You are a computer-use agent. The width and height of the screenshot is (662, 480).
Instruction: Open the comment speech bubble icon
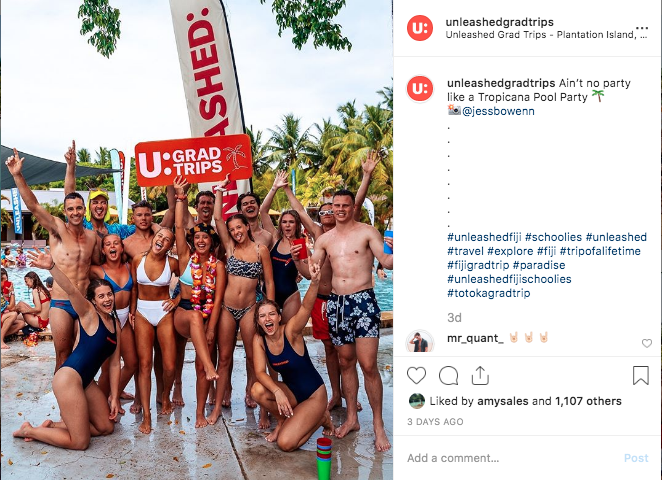pyautogui.click(x=448, y=375)
